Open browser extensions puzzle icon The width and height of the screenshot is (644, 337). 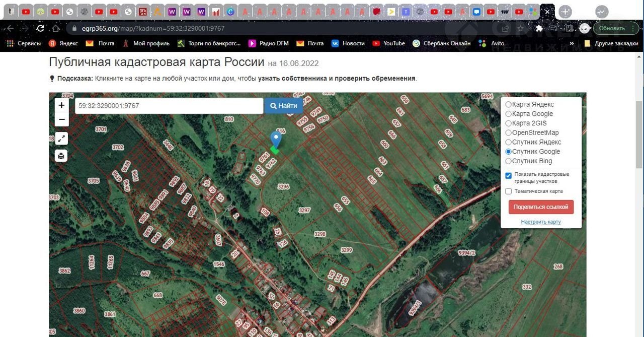pos(539,28)
